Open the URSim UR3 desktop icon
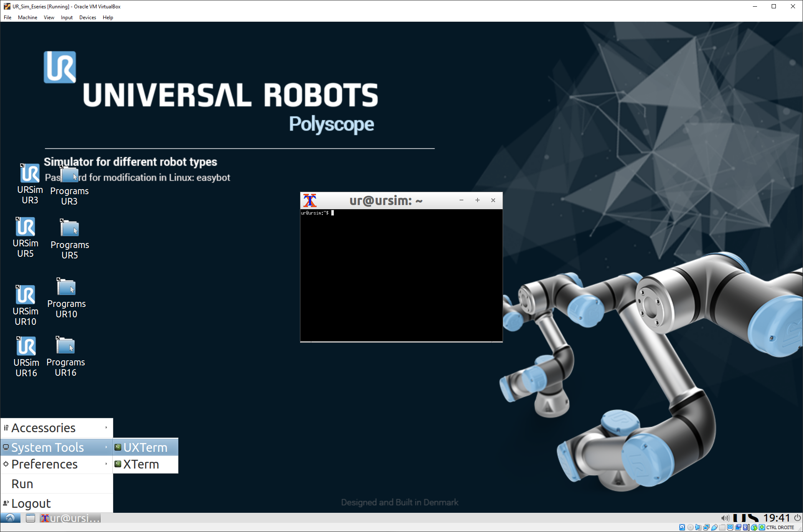 pos(30,174)
